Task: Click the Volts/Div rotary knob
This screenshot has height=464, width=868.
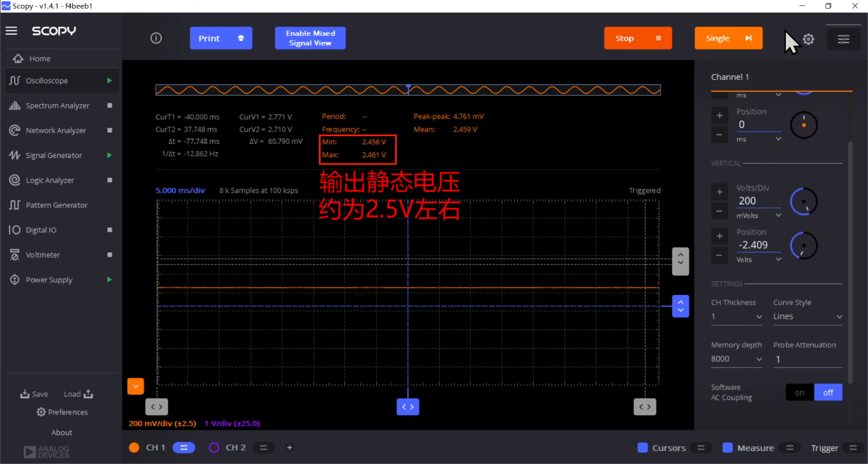Action: (804, 202)
